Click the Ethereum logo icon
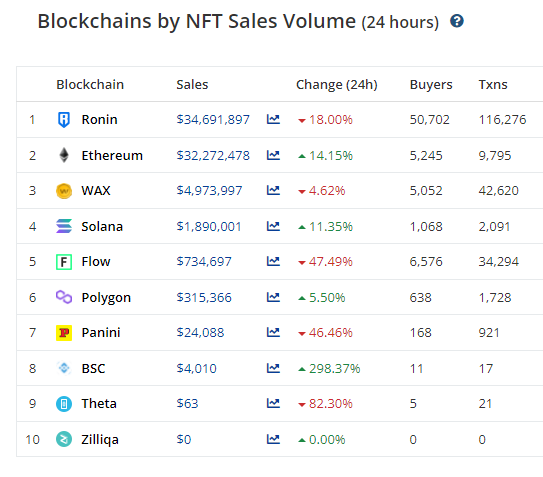This screenshot has height=477, width=543. 64,155
